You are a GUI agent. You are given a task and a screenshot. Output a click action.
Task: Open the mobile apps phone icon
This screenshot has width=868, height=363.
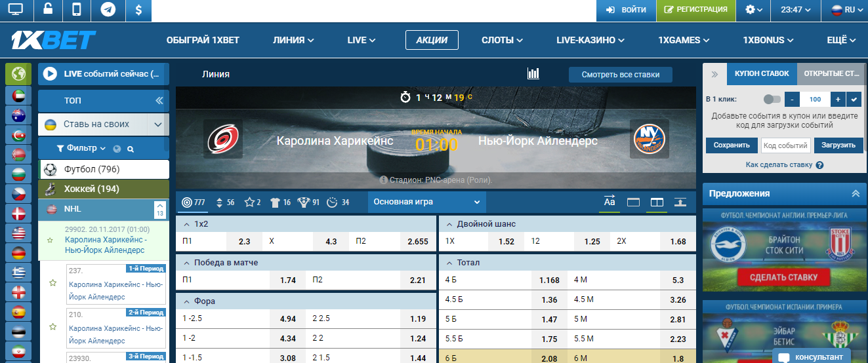coord(77,10)
